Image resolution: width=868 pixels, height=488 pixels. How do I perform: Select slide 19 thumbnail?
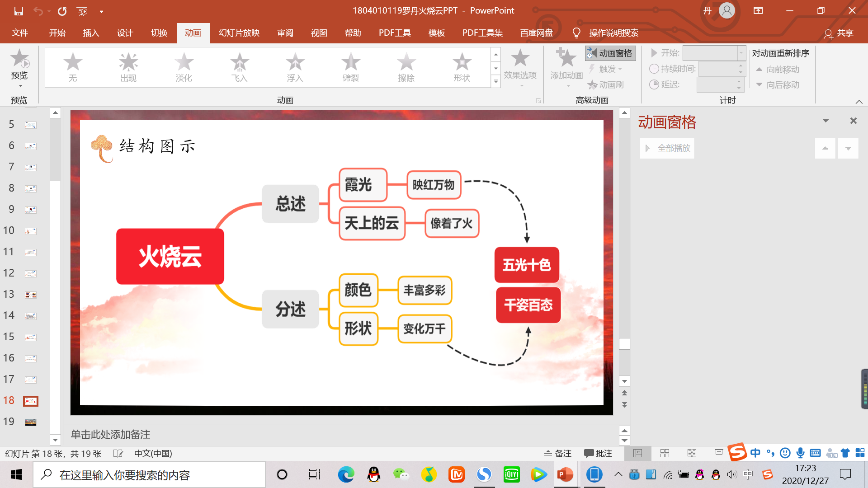(x=31, y=422)
